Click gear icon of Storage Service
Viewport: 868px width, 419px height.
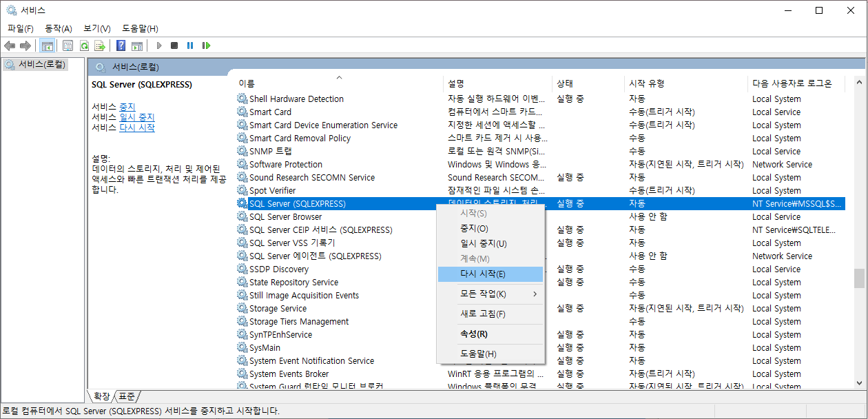click(242, 308)
